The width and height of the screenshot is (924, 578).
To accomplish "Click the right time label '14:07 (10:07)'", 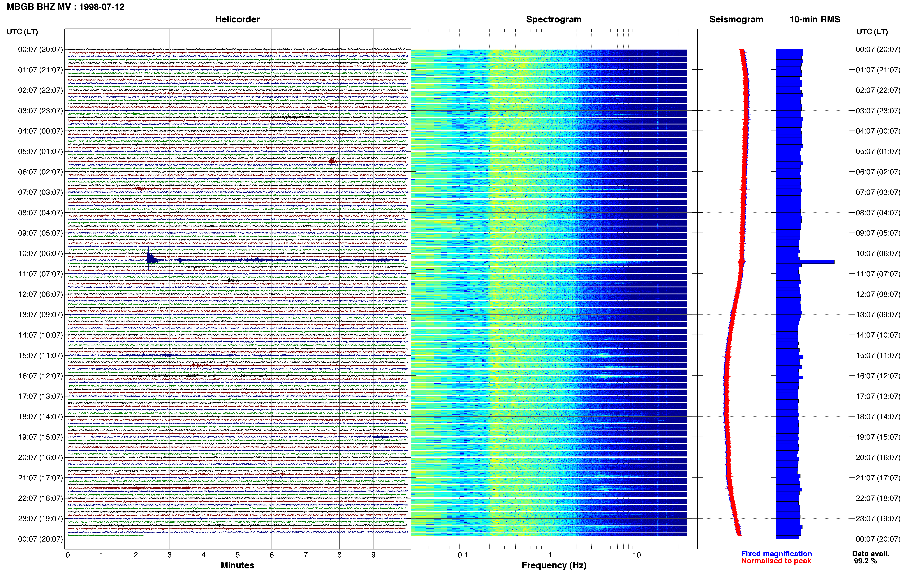I will coord(878,335).
